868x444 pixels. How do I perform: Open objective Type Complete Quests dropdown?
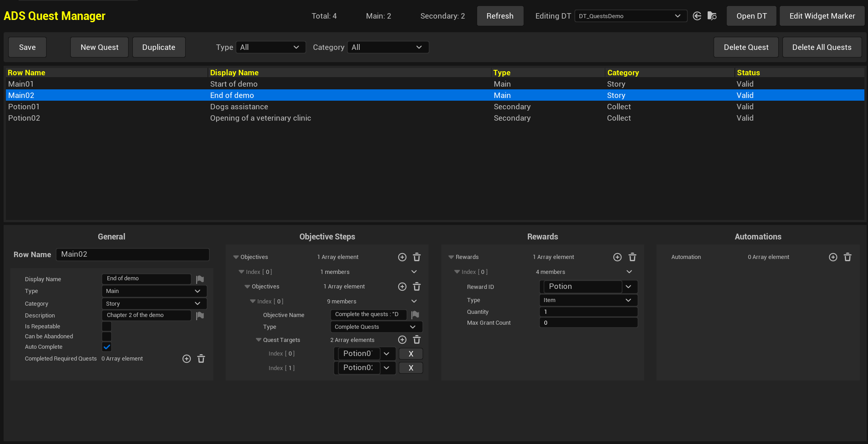click(x=376, y=327)
